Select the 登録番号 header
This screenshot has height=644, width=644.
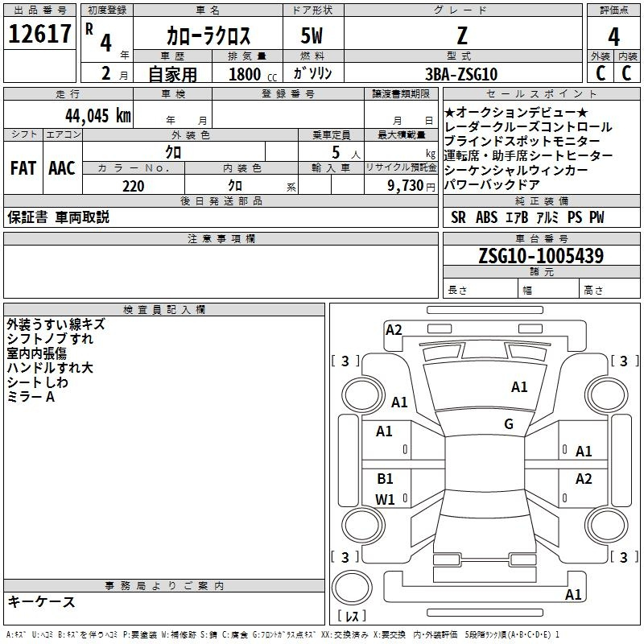(x=288, y=93)
